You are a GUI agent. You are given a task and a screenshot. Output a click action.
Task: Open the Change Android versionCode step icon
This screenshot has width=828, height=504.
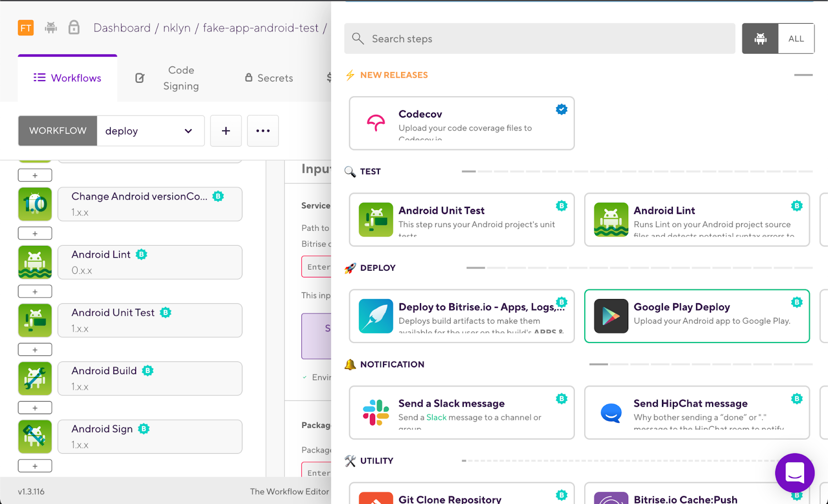pyautogui.click(x=35, y=204)
